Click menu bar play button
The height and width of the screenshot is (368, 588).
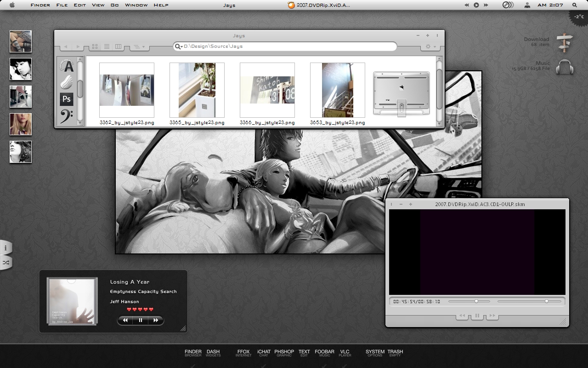(476, 5)
